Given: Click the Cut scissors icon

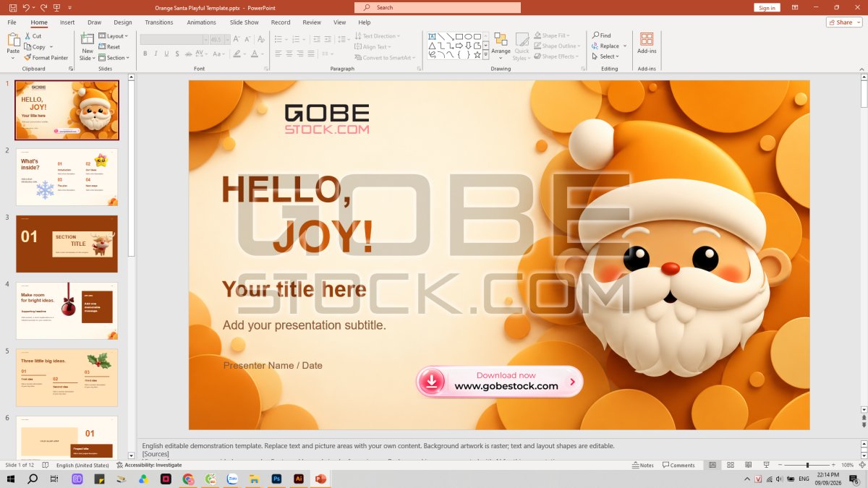Looking at the screenshot, I should point(27,35).
